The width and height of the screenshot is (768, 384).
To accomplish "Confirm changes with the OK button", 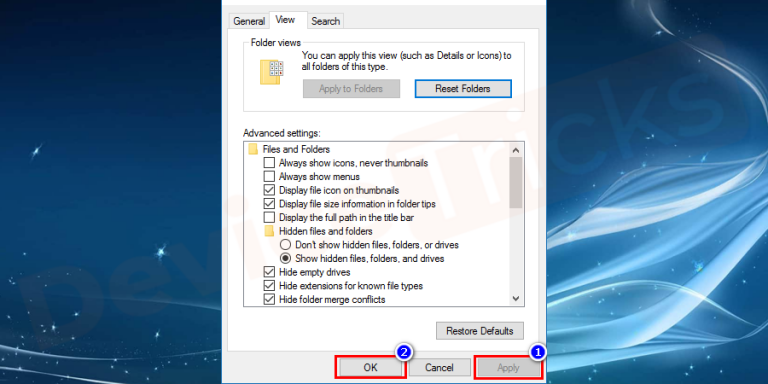I will coord(370,367).
